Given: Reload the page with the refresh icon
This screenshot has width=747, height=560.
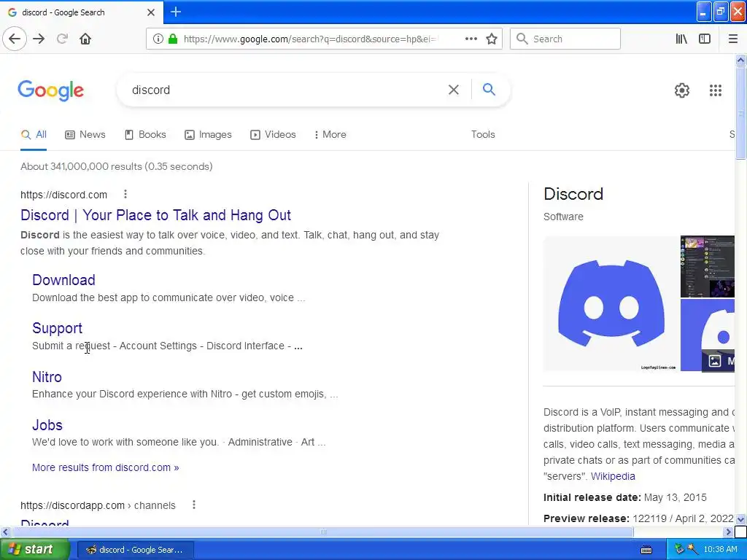Looking at the screenshot, I should pos(62,39).
